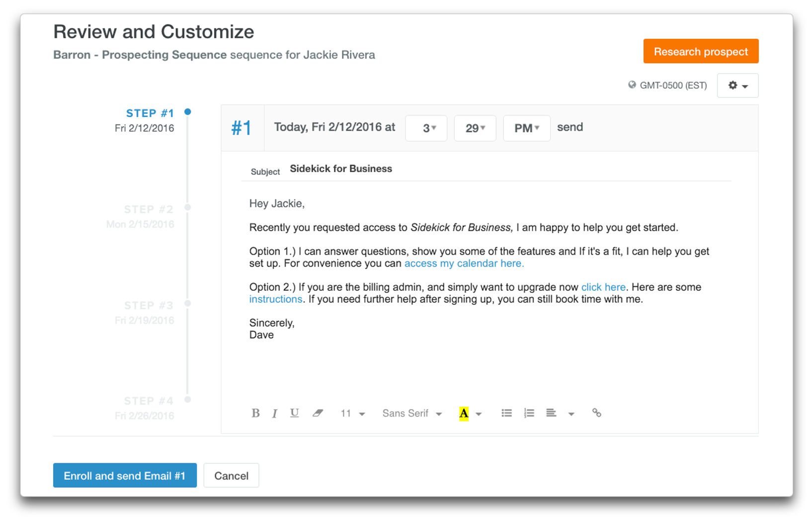Click the italic Sidekick for Business text

coord(462,228)
